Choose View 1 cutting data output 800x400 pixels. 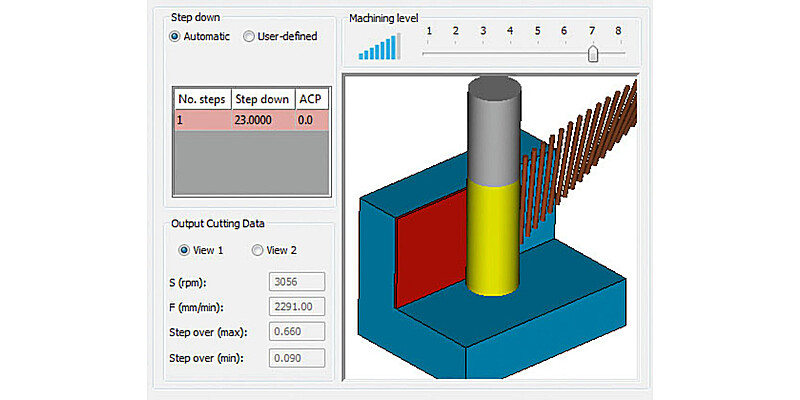pos(185,250)
